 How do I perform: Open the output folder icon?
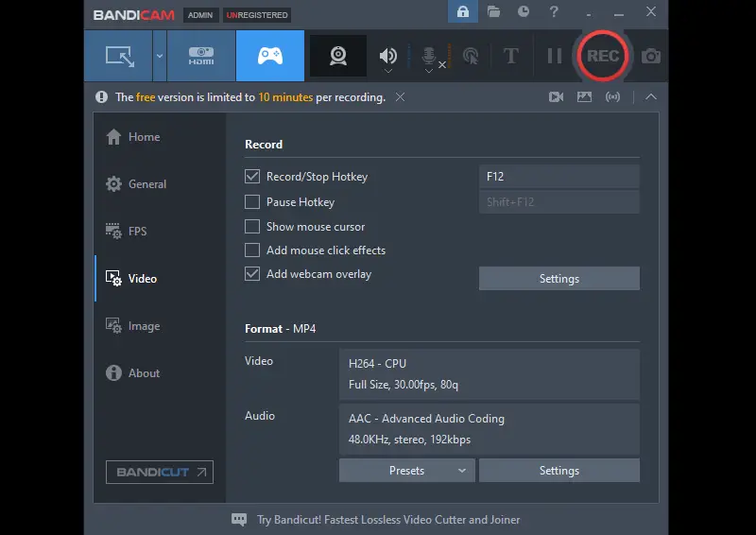[x=493, y=11]
